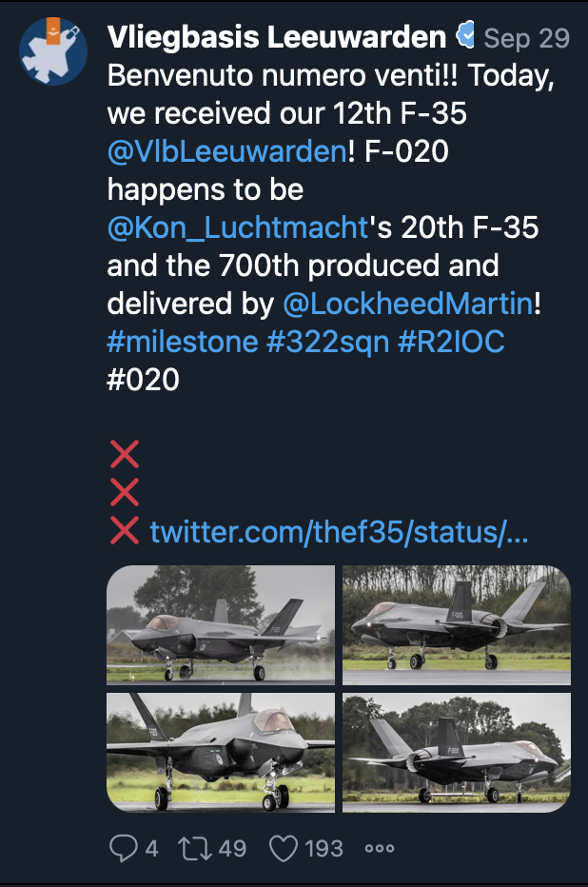Open the #R2IOC hashtag
The image size is (588, 887).
(x=451, y=342)
